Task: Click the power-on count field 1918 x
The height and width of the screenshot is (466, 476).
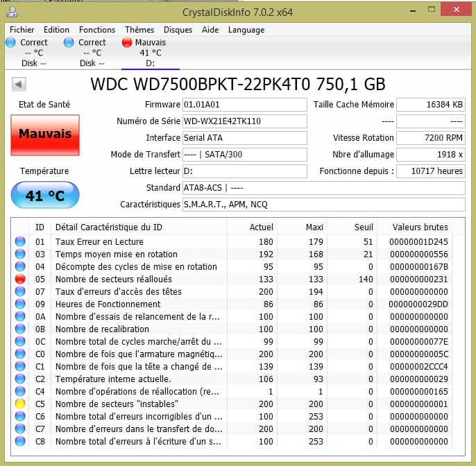Action: pyautogui.click(x=431, y=155)
